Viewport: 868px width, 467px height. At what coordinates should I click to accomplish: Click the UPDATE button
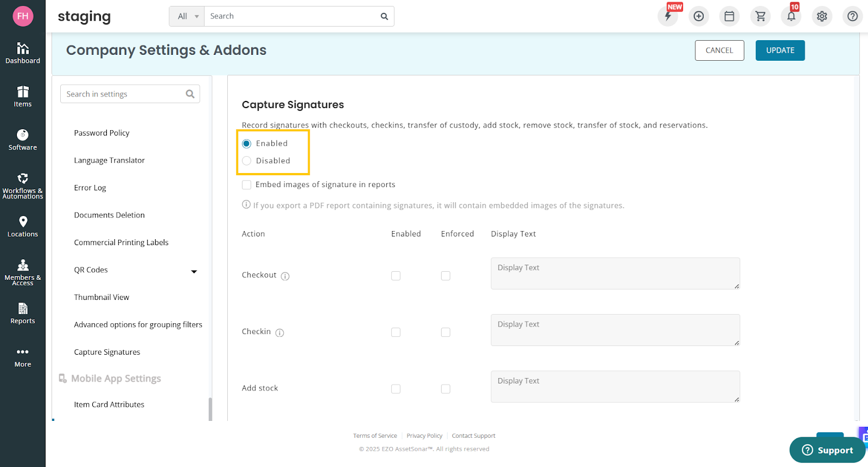point(780,50)
